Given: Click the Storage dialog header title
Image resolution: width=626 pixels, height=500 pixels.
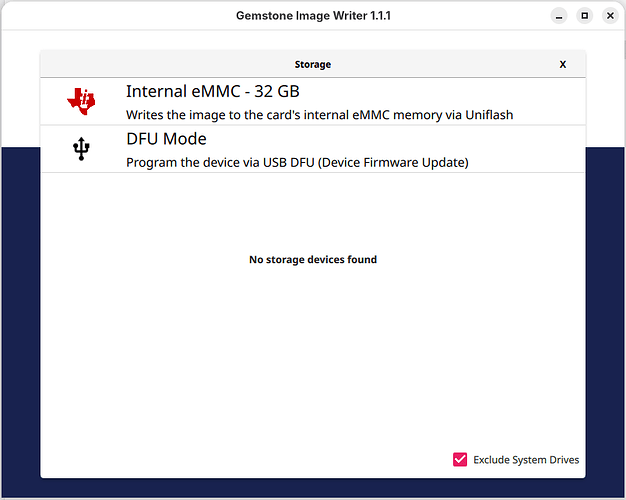Looking at the screenshot, I should pyautogui.click(x=313, y=64).
